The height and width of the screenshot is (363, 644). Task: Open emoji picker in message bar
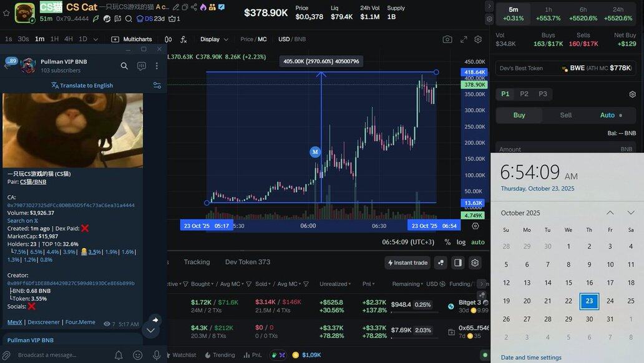(138, 355)
